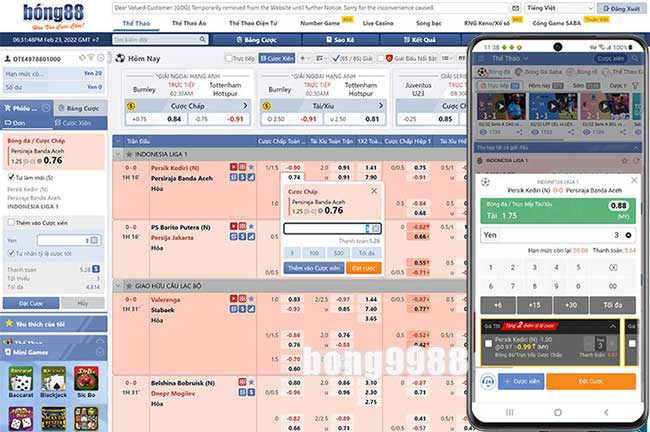Click the yellow coin icon on Burnley Tài/Xỉu card
Image resolution: width=650 pixels, height=432 pixels.
[x=267, y=106]
